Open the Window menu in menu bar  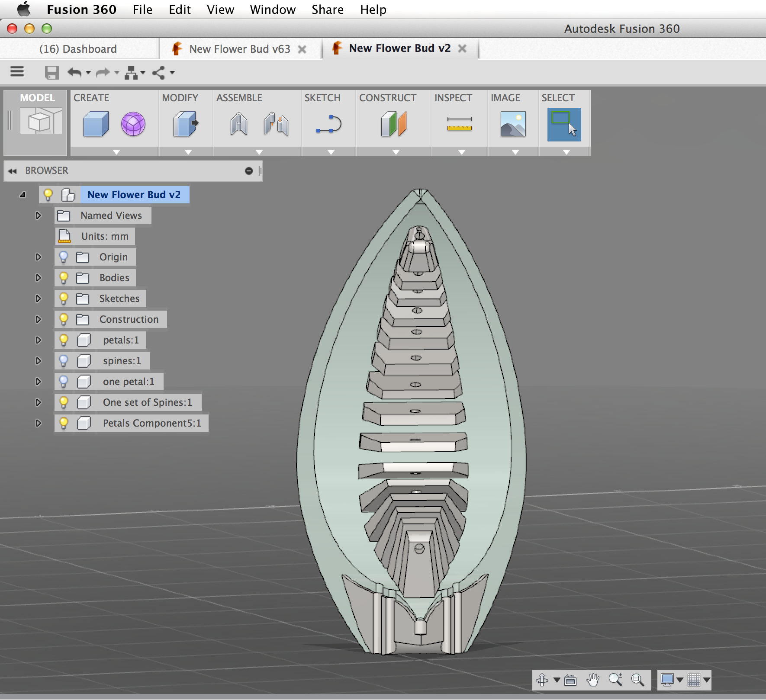[273, 10]
